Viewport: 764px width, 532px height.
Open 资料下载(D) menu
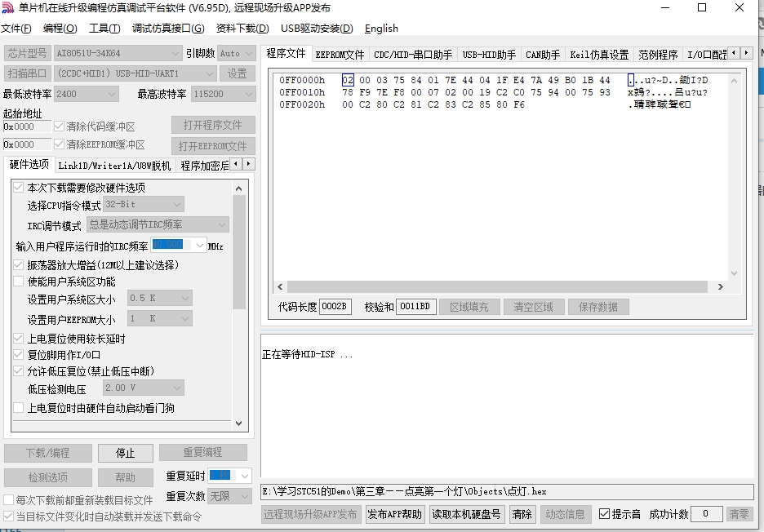coord(242,29)
